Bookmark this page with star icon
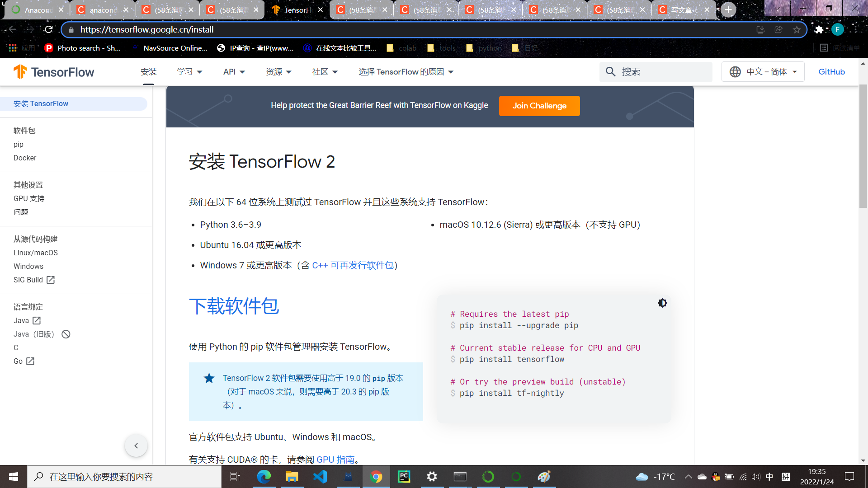 click(x=797, y=29)
